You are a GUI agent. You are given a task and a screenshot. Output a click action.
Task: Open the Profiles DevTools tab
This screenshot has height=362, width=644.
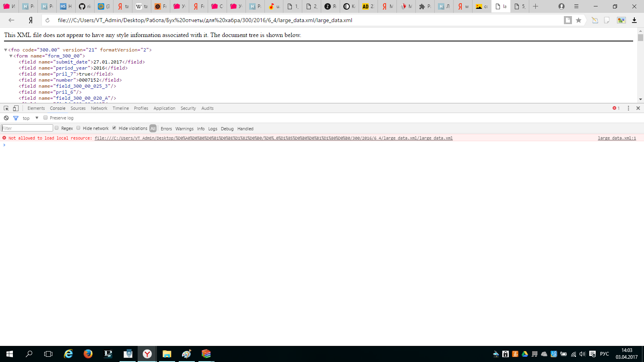141,108
